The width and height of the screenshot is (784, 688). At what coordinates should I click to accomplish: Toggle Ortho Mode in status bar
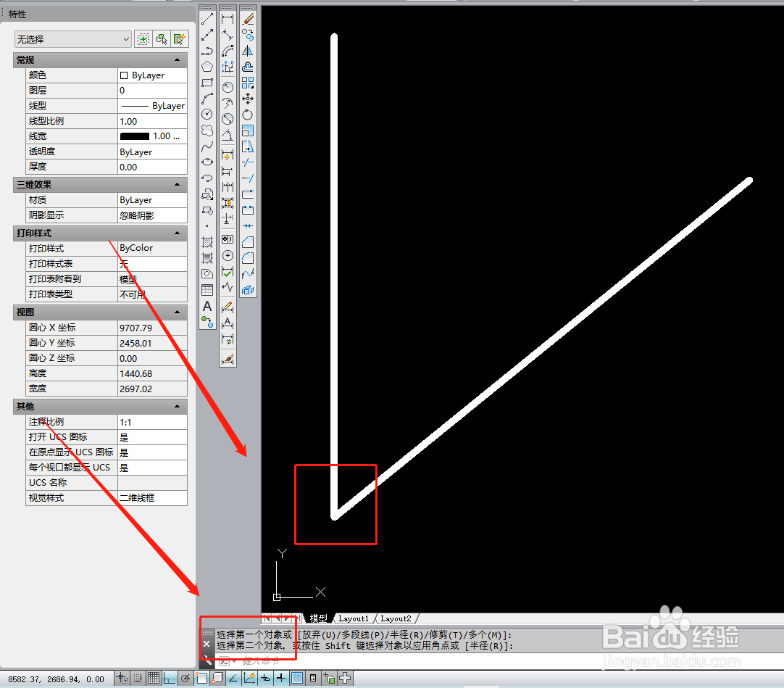click(x=170, y=678)
